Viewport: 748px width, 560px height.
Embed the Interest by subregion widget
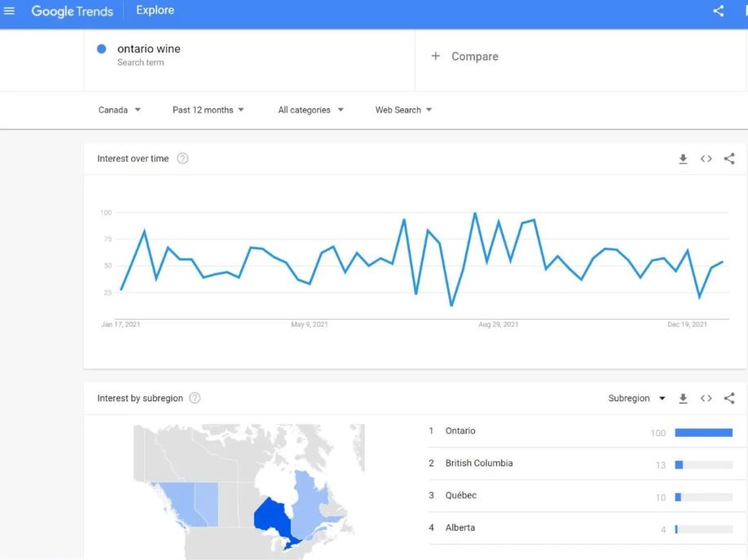click(706, 399)
